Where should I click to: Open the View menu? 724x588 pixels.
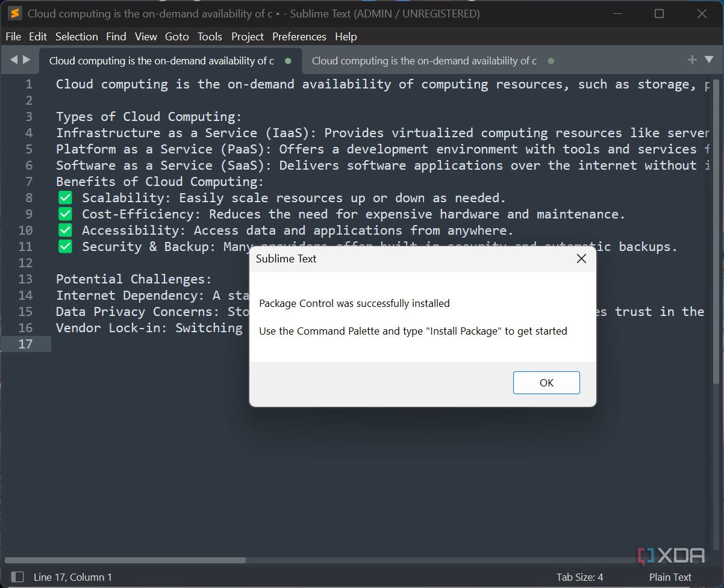click(146, 37)
